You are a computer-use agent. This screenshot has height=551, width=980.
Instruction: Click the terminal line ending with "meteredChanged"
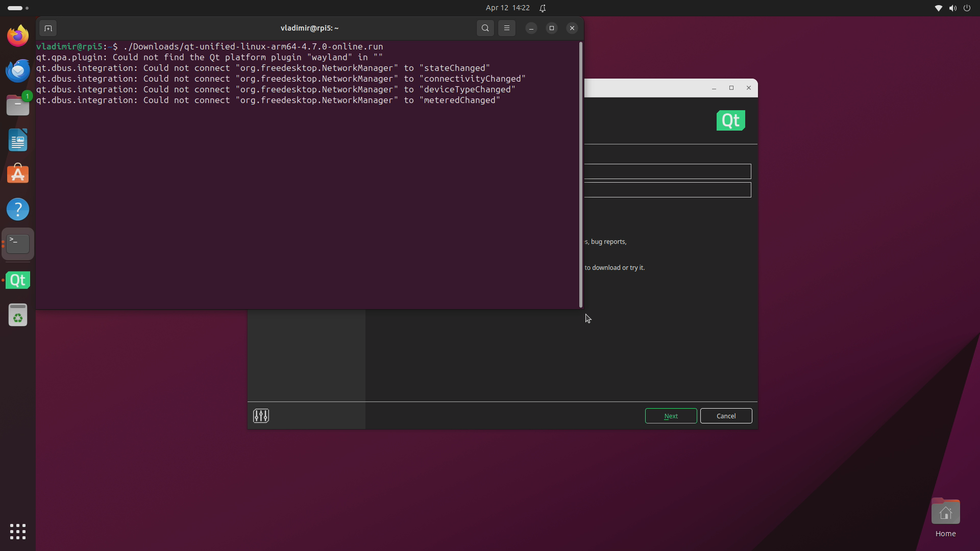pos(268,100)
